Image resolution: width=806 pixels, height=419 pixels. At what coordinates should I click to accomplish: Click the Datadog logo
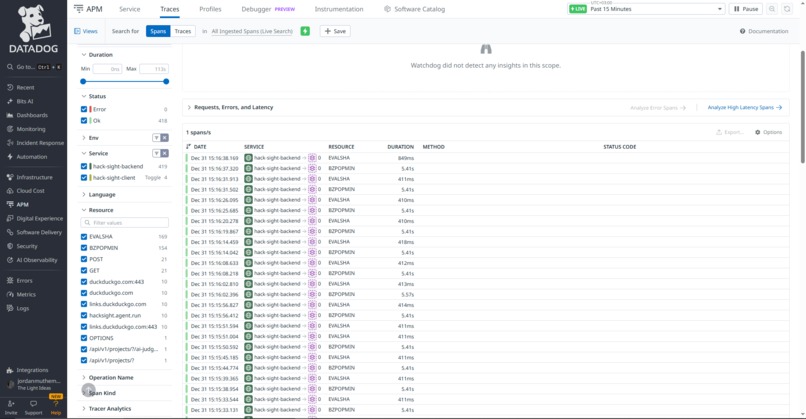[x=33, y=29]
